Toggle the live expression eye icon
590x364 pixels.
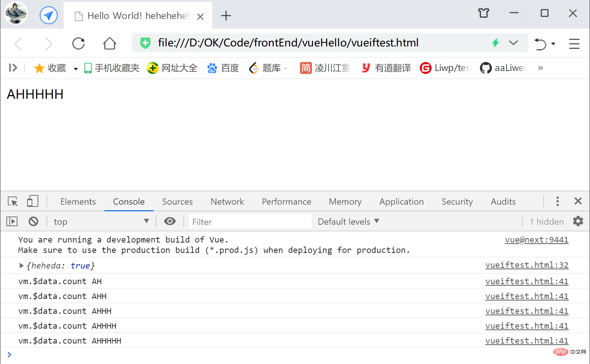(x=170, y=221)
